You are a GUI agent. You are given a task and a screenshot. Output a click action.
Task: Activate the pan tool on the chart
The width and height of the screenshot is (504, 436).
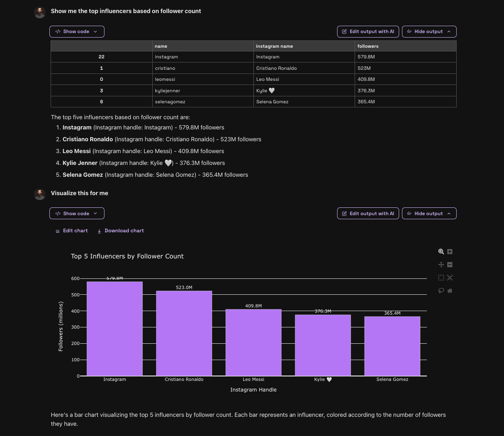coord(441,265)
